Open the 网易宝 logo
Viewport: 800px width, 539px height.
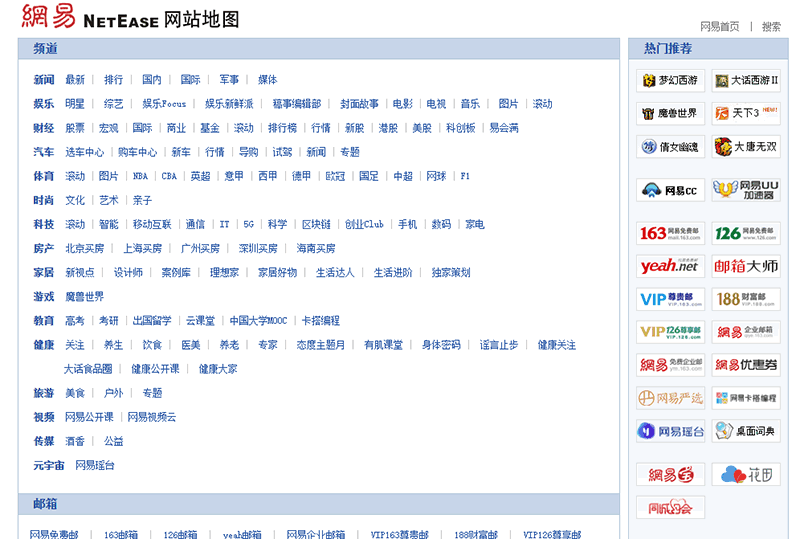click(670, 475)
